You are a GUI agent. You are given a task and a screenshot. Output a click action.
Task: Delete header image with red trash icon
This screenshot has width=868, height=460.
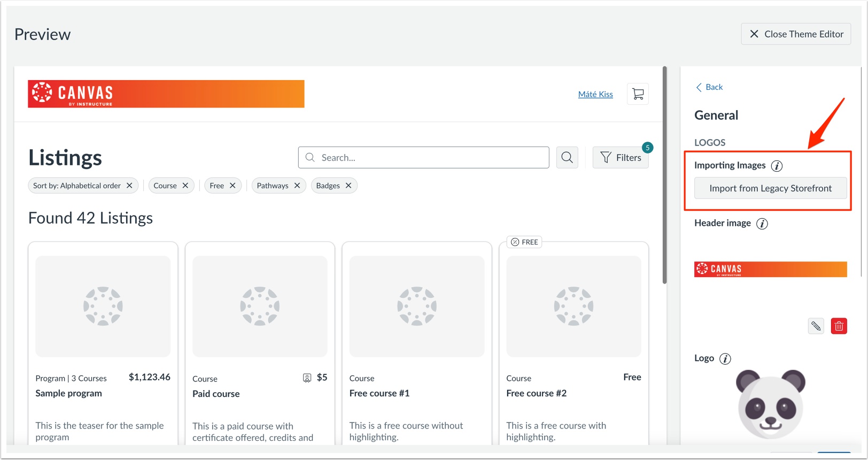click(x=839, y=326)
